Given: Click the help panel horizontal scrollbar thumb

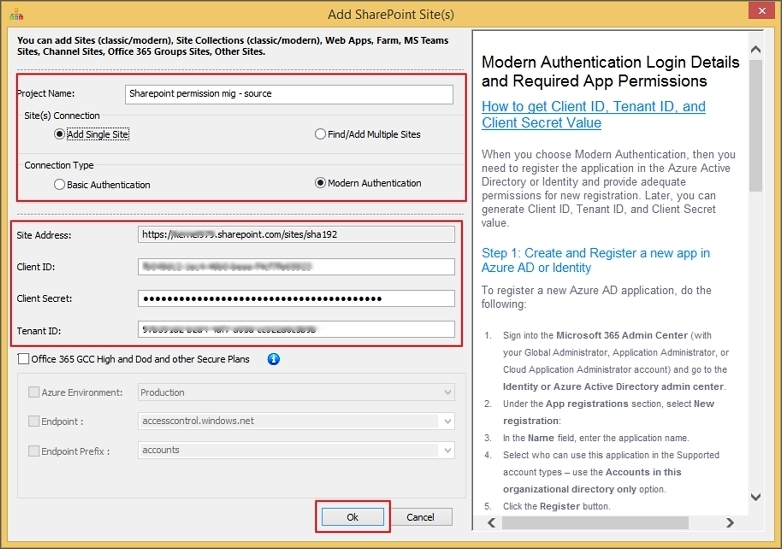Looking at the screenshot, I should (x=595, y=523).
